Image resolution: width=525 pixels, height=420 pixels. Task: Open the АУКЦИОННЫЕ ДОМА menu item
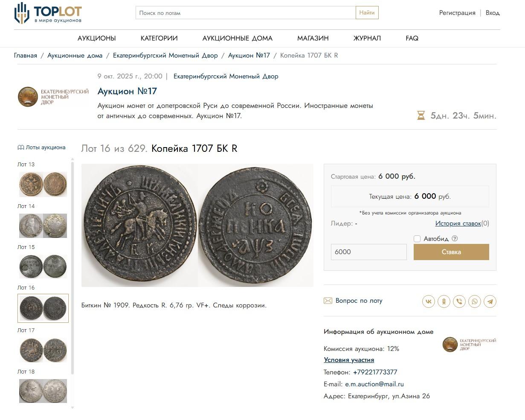(x=237, y=38)
